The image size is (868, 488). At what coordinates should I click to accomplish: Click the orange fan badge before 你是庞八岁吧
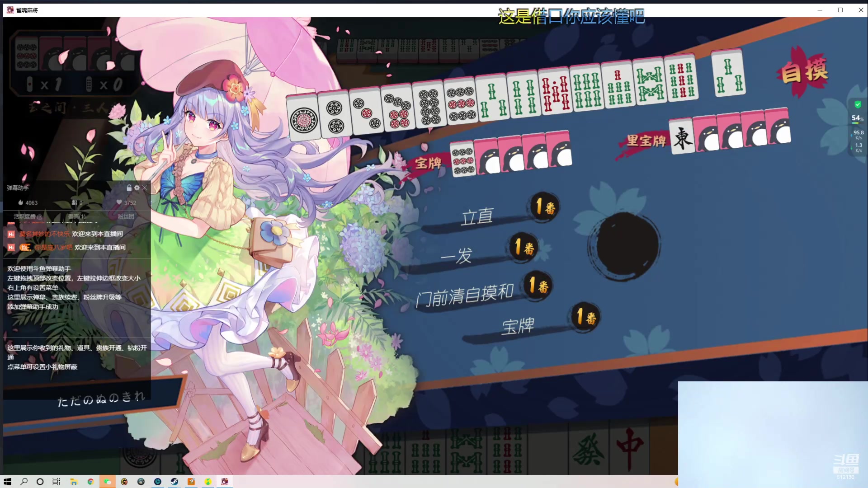pos(25,248)
